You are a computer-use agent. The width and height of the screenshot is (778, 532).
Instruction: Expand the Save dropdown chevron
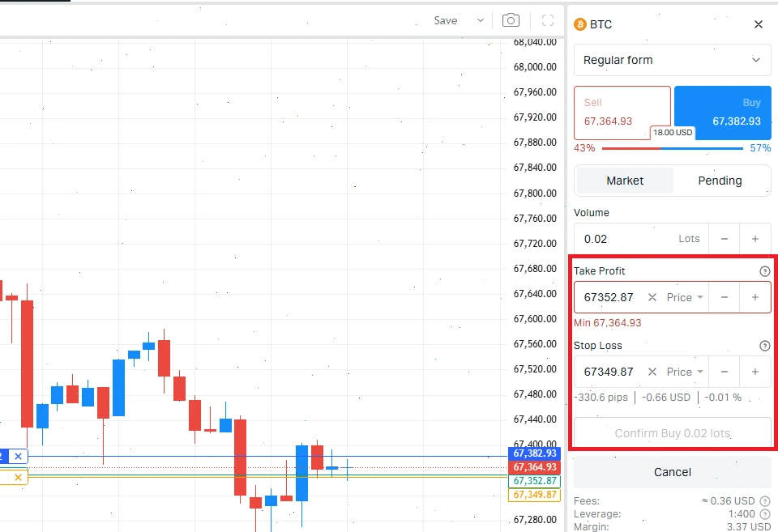click(480, 19)
